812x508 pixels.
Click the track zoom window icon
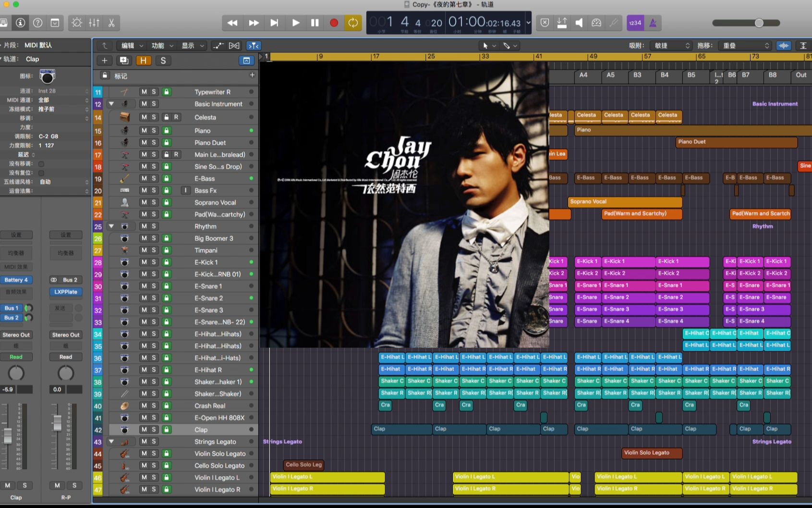246,61
